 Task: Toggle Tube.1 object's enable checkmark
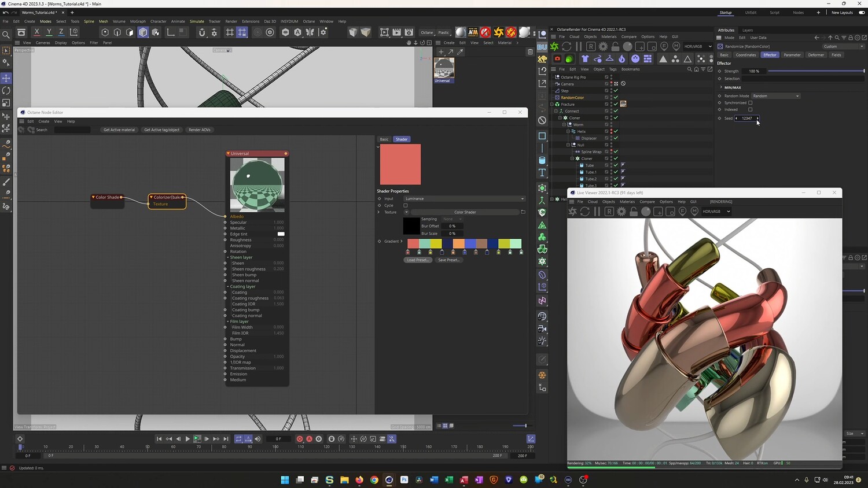coord(616,172)
